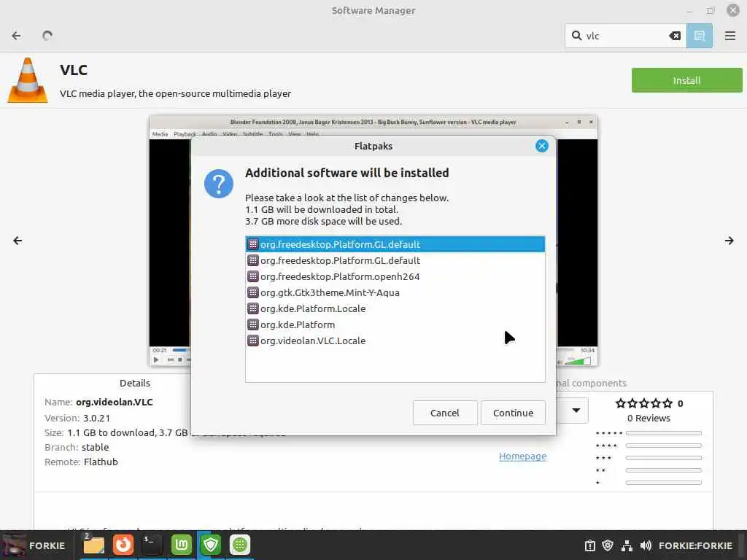This screenshot has width=747, height=560.
Task: Click the version 3.0.21 value
Action: click(97, 418)
